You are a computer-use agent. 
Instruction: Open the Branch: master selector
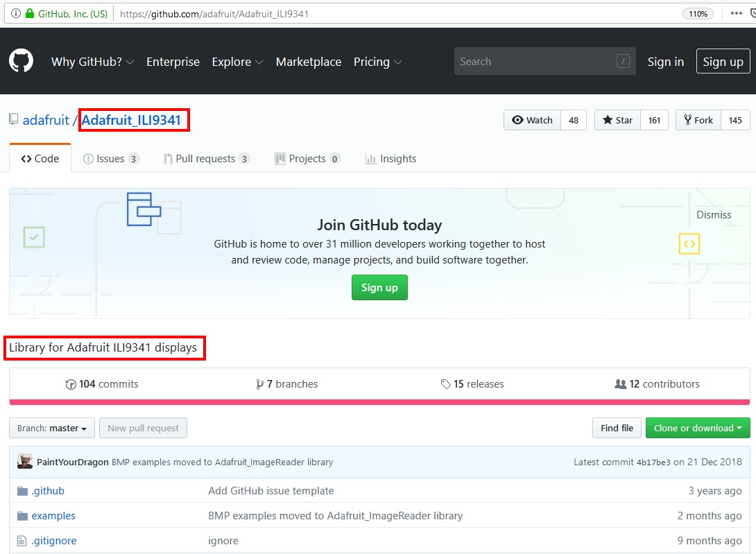click(52, 428)
